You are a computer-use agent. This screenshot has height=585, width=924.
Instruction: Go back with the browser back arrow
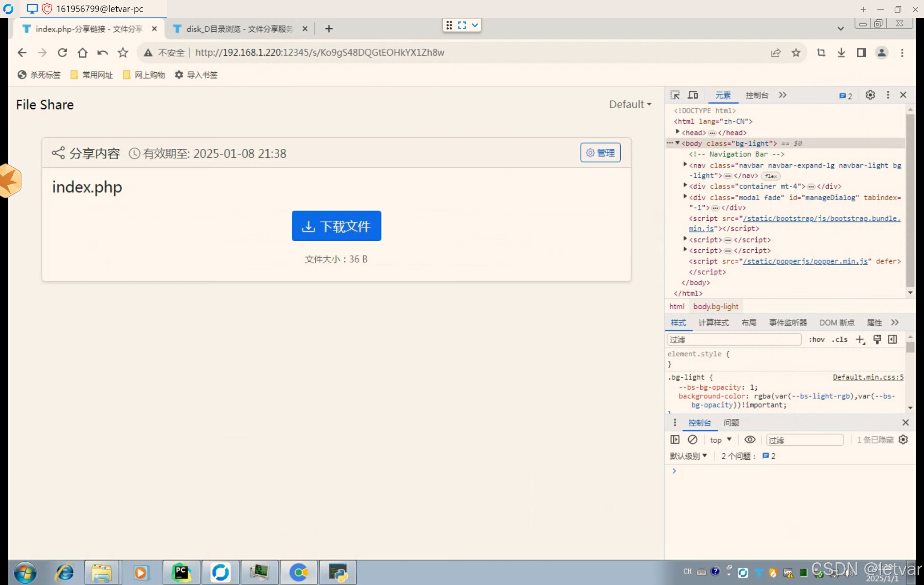[x=22, y=53]
